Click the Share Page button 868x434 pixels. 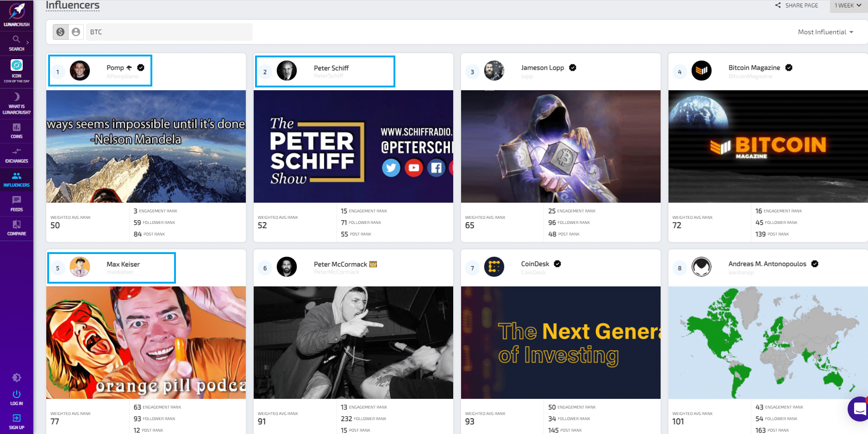pyautogui.click(x=797, y=6)
